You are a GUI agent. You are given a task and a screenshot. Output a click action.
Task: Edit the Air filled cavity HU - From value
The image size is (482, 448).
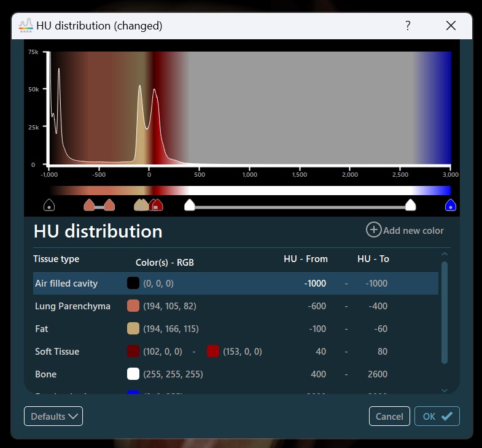click(x=314, y=284)
